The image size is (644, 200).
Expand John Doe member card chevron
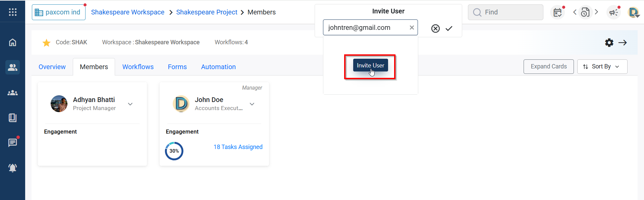click(x=252, y=104)
